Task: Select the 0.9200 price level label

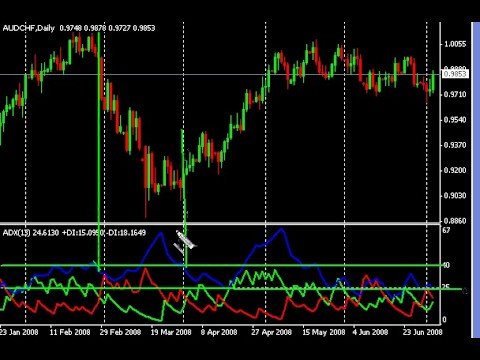Action: coord(455,170)
